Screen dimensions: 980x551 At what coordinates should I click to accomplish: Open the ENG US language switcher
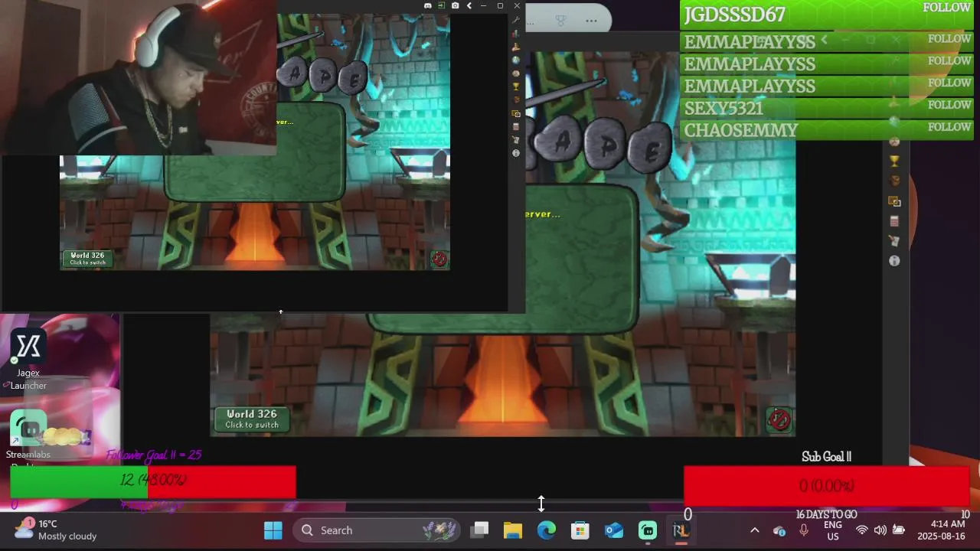(833, 530)
